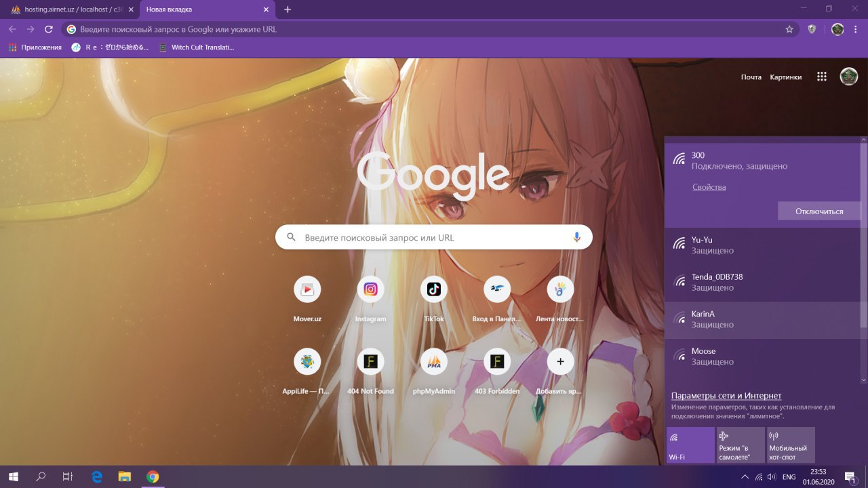Open 'Параметры сети и Интернет'
This screenshot has height=488, width=868.
coord(726,396)
